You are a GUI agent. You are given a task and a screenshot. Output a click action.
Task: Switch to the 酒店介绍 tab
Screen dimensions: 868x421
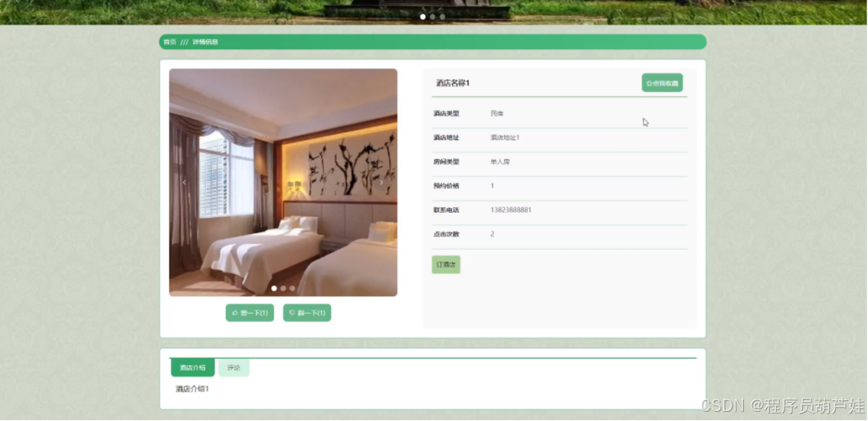[x=192, y=367]
